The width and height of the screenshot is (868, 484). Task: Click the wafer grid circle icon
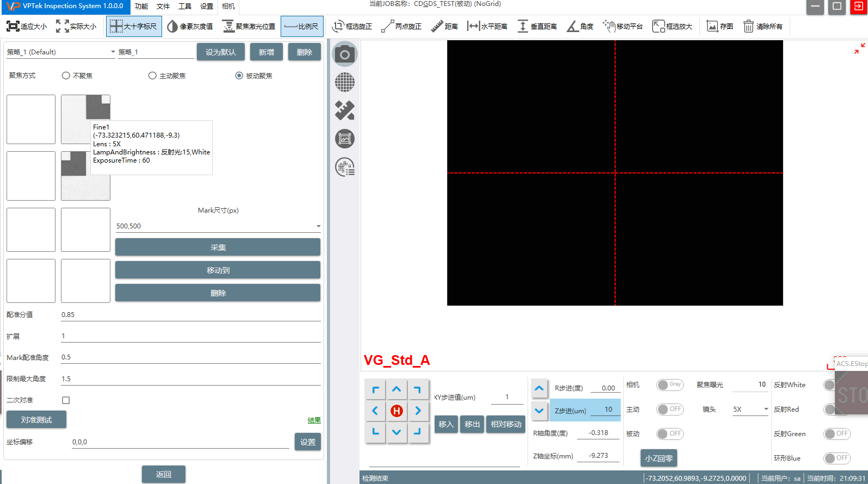(x=345, y=83)
